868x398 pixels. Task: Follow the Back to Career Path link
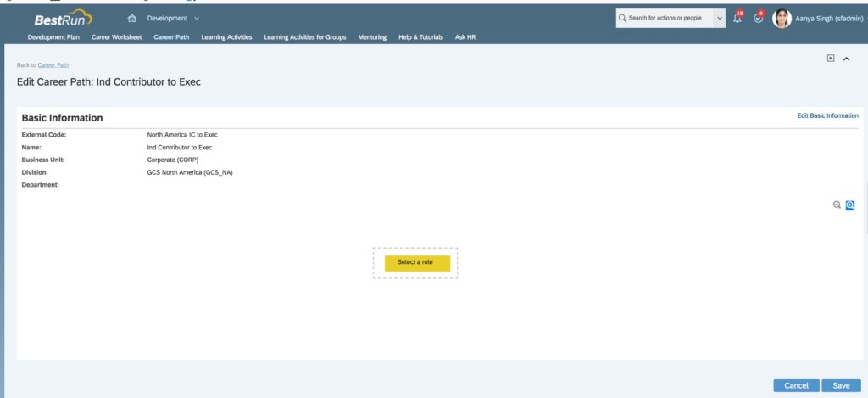coord(53,65)
